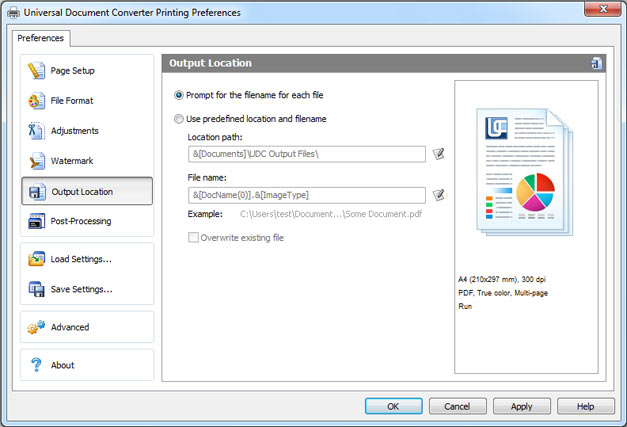Click the Advanced gears icon
This screenshot has height=427, width=627.
coord(36,327)
